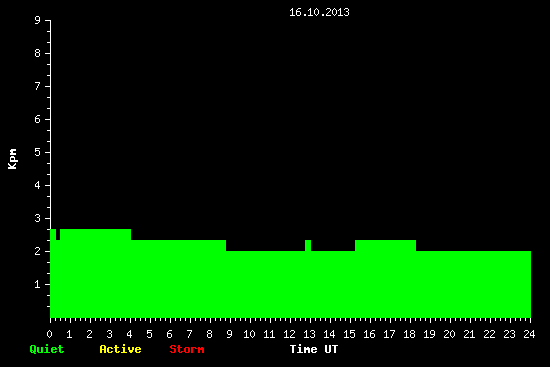Click the 16.10.2013 date title
Image resolution: width=550 pixels, height=367 pixels.
tap(319, 12)
